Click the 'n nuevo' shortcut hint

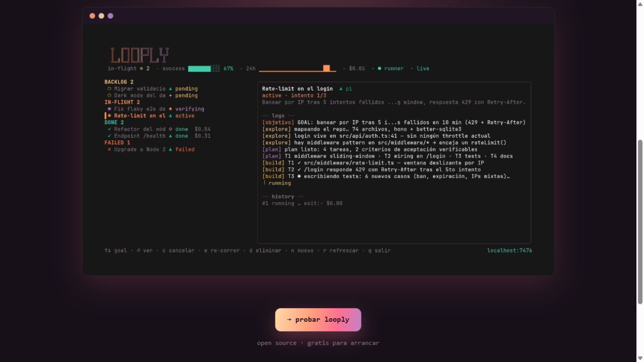tap(302, 251)
